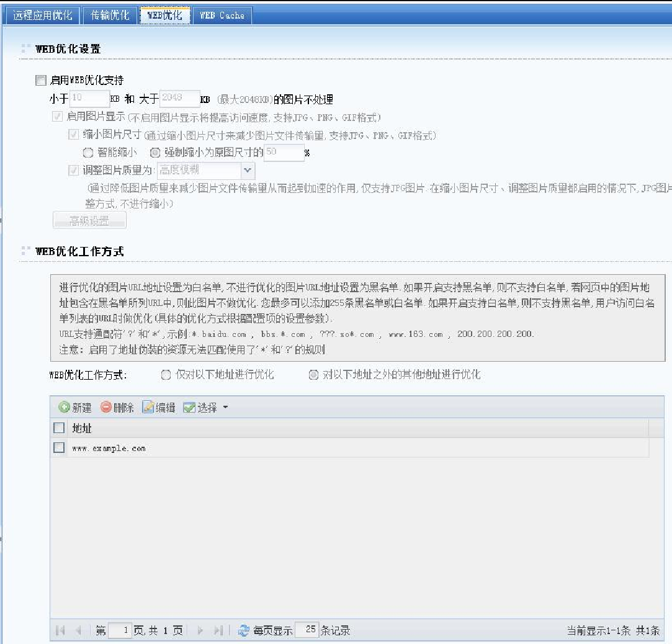Click the next page arrow icon
This screenshot has width=672, height=644.
tap(200, 630)
